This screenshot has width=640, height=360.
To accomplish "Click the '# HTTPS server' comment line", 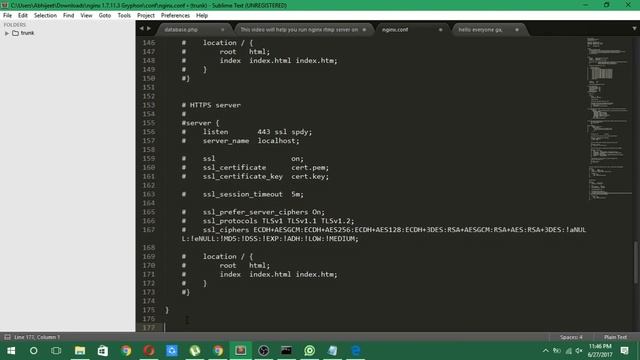I will (211, 105).
